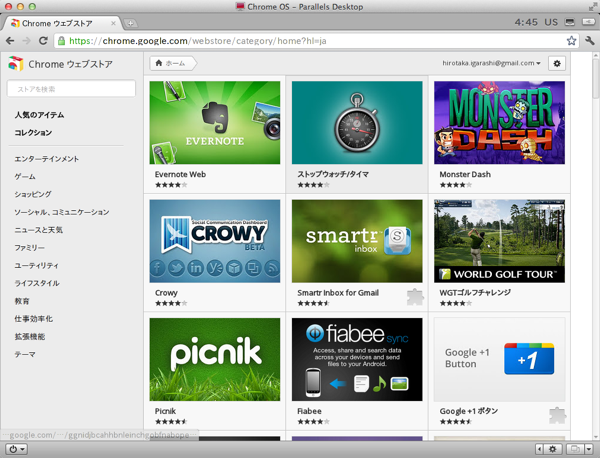Click the Evernote Web title link
The image size is (600, 458).
[180, 174]
